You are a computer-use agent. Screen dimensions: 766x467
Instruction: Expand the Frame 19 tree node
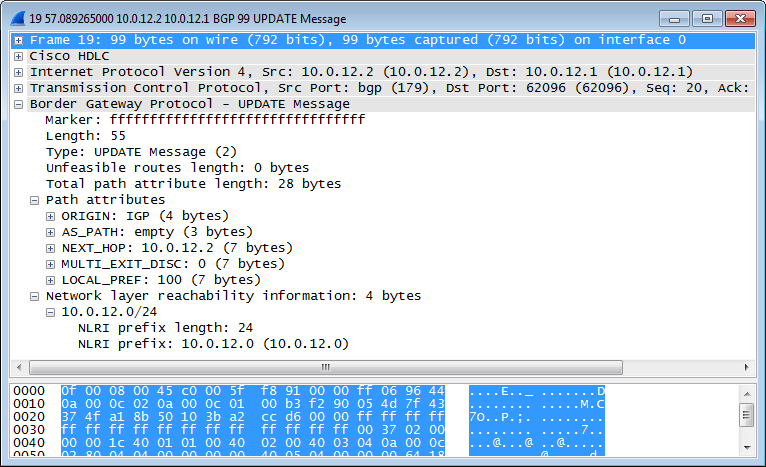pos(19,41)
